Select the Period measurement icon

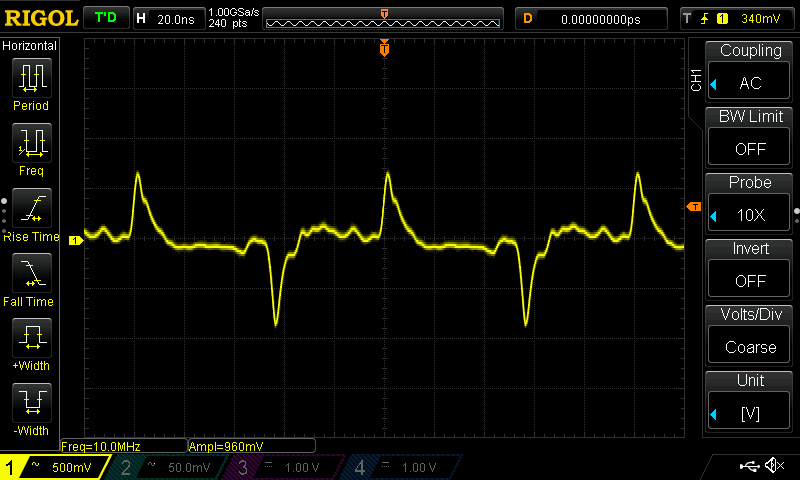click(x=32, y=78)
